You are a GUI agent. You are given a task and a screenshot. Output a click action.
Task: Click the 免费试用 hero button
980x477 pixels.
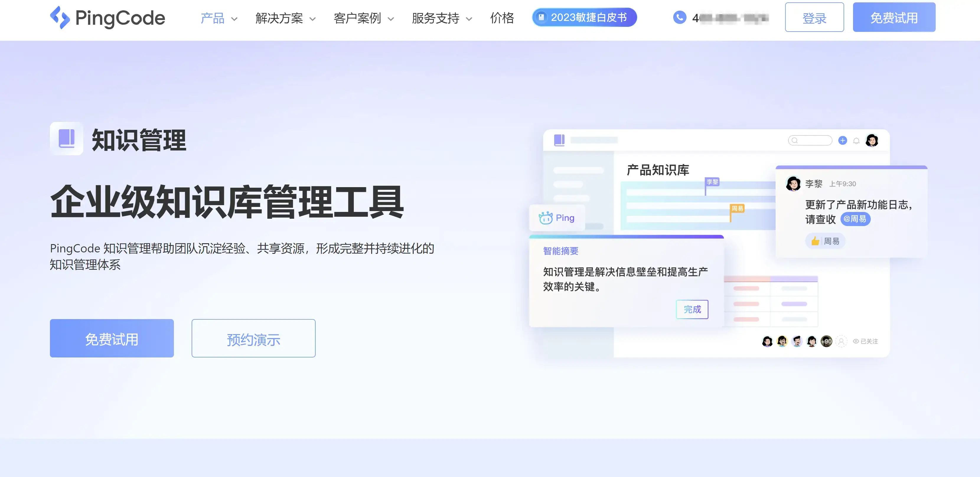[x=112, y=338]
